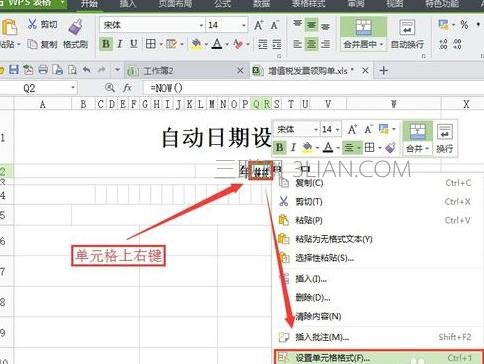Toggle middle vertical alignment in ribbon

[x=311, y=25]
